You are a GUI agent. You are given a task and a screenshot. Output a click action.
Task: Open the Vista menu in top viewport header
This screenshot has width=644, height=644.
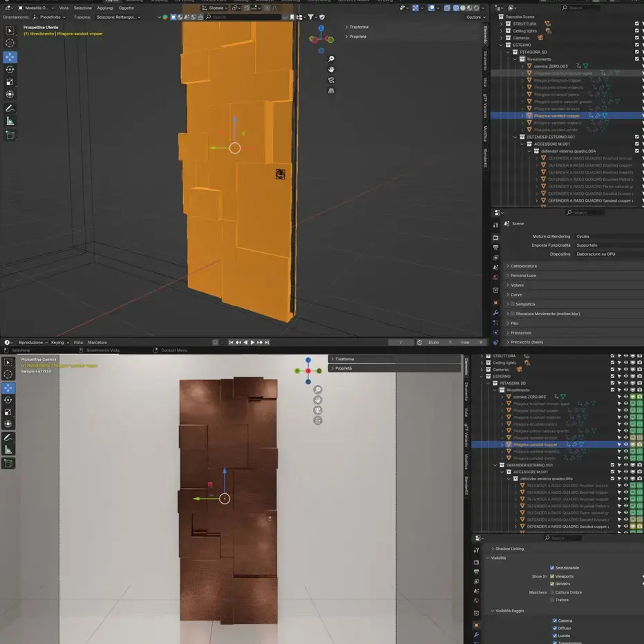pos(64,8)
